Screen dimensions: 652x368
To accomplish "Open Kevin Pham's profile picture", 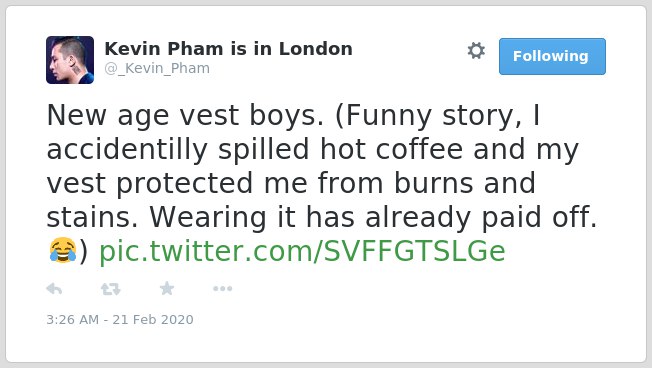I will pos(70,60).
